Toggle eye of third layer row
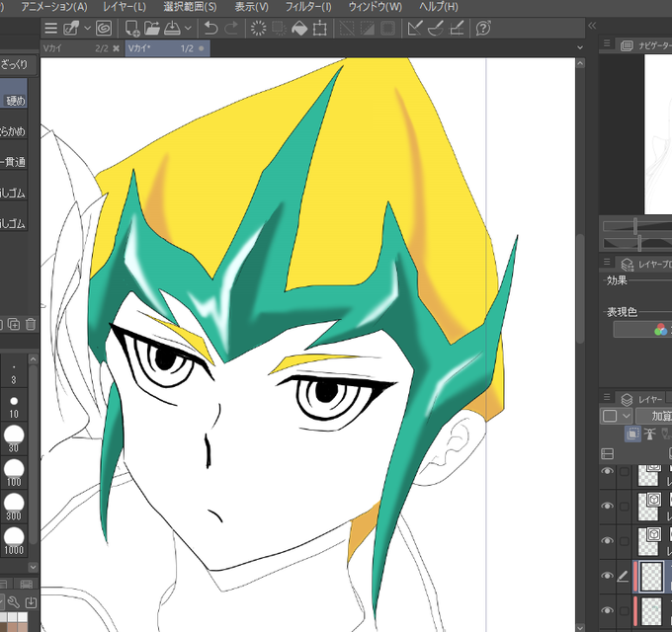 pyautogui.click(x=607, y=540)
